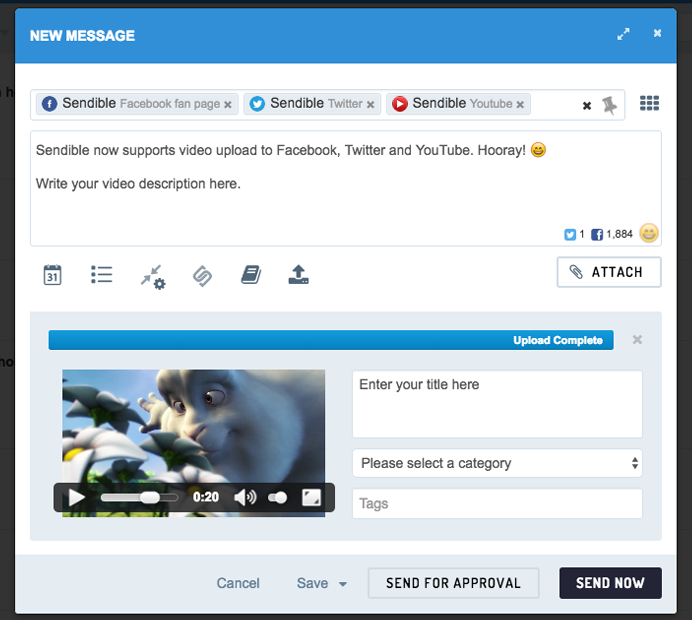Open the schedule calendar icon
The width and height of the screenshot is (692, 620).
point(53,275)
